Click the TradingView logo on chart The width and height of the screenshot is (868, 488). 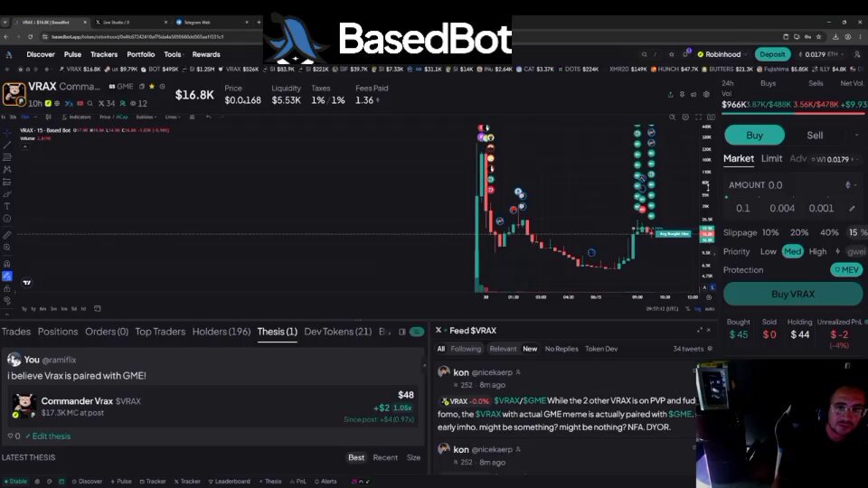tap(27, 283)
